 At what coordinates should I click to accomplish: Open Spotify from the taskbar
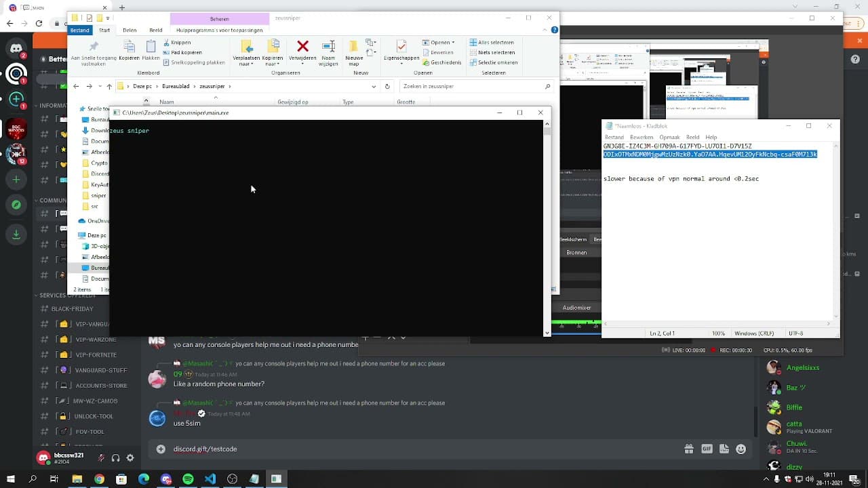point(188,479)
